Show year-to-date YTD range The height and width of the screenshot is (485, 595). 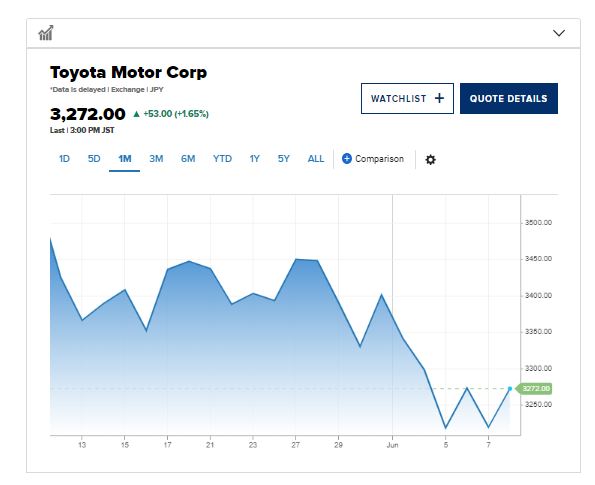tap(222, 159)
